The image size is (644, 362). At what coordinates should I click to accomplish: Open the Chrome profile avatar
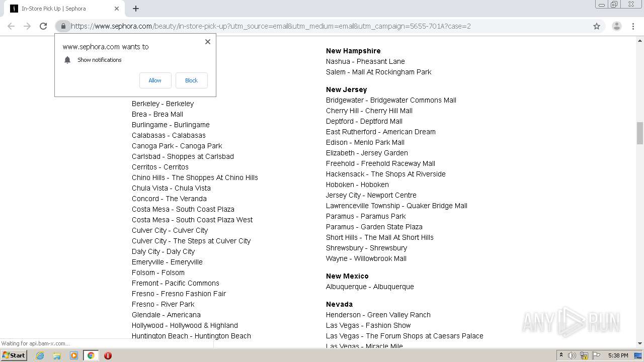click(x=617, y=26)
